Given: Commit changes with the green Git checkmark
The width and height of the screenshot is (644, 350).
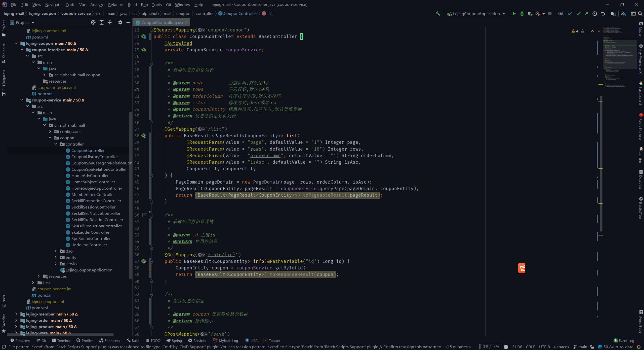Looking at the screenshot, I should coord(578,14).
